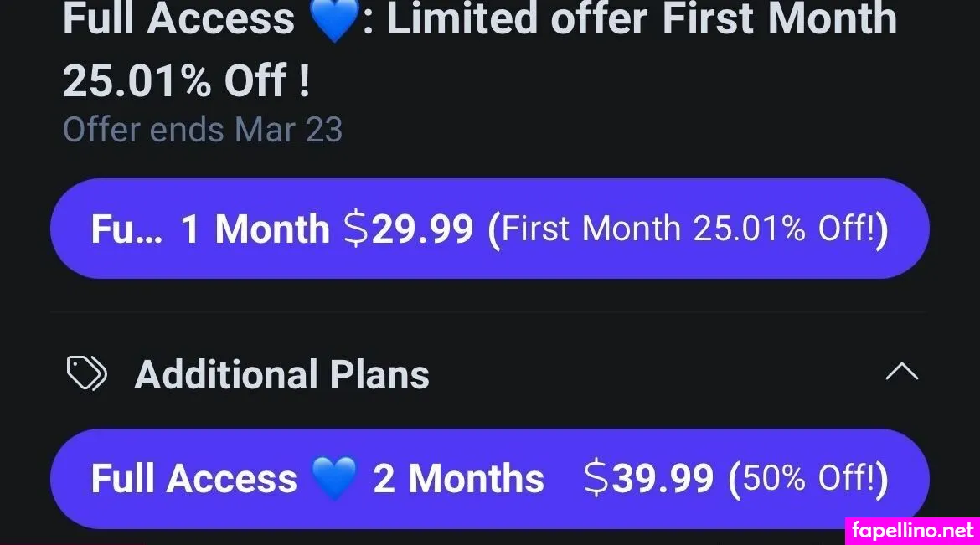Click the "Additional Plans" section label

pyautogui.click(x=281, y=374)
